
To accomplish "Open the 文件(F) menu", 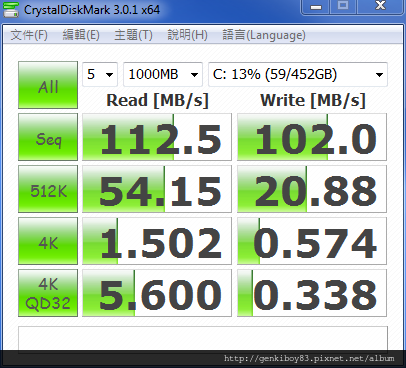I will [x=29, y=35].
